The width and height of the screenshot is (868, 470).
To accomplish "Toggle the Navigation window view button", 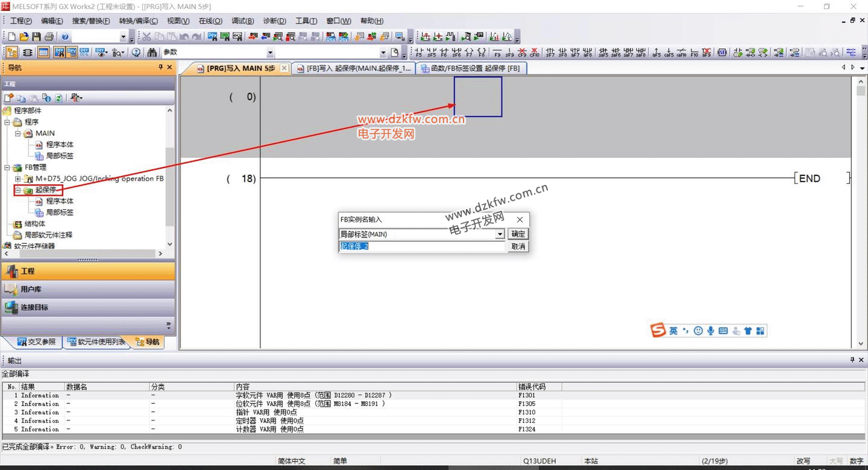I will [11, 52].
